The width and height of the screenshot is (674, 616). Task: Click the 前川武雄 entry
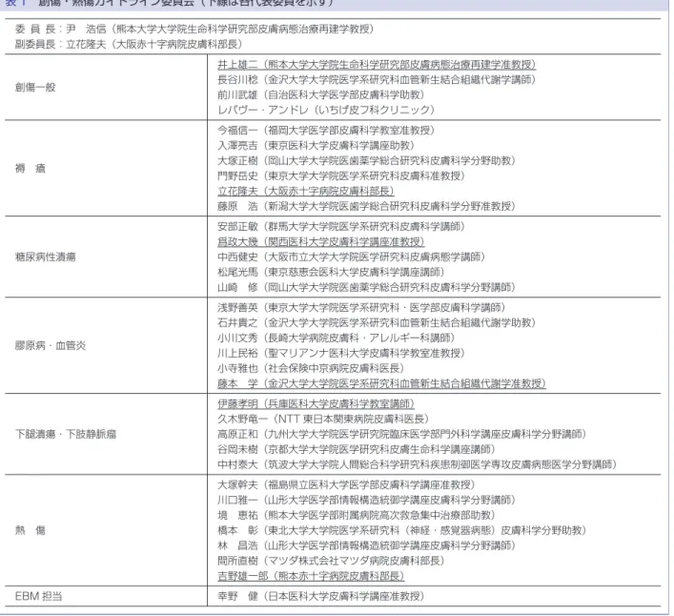[321, 94]
